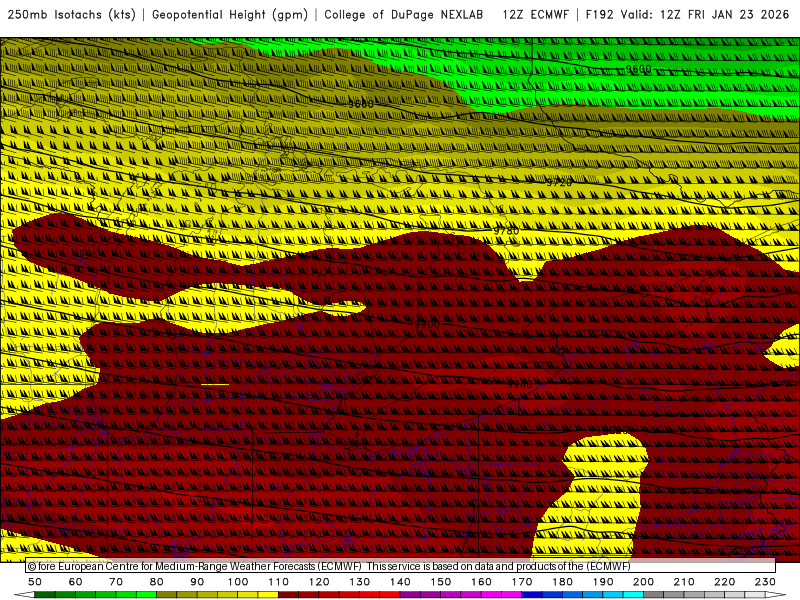
Task: Click the bright red swatch just left of 140
Action: [x=390, y=595]
